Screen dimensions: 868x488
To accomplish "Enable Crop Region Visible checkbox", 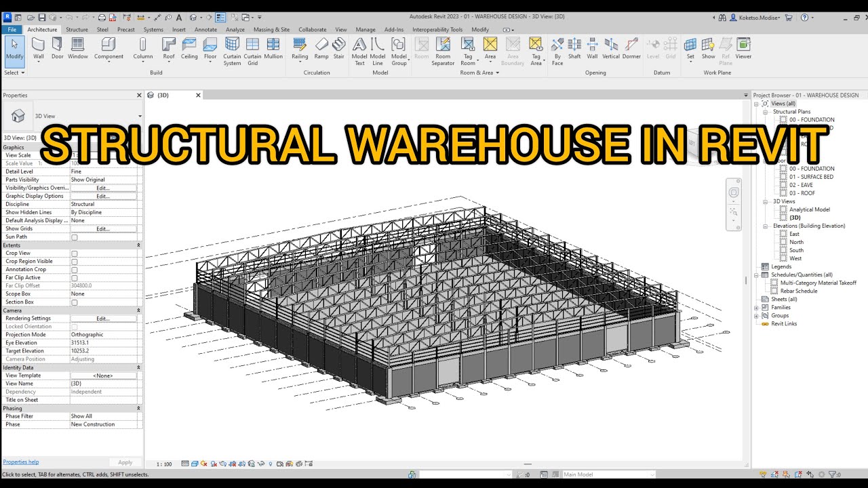I will [75, 262].
